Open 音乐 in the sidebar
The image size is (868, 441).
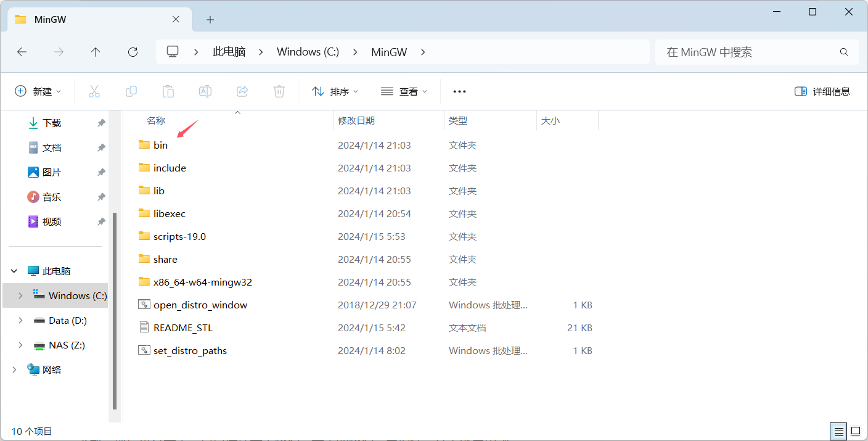coord(53,197)
